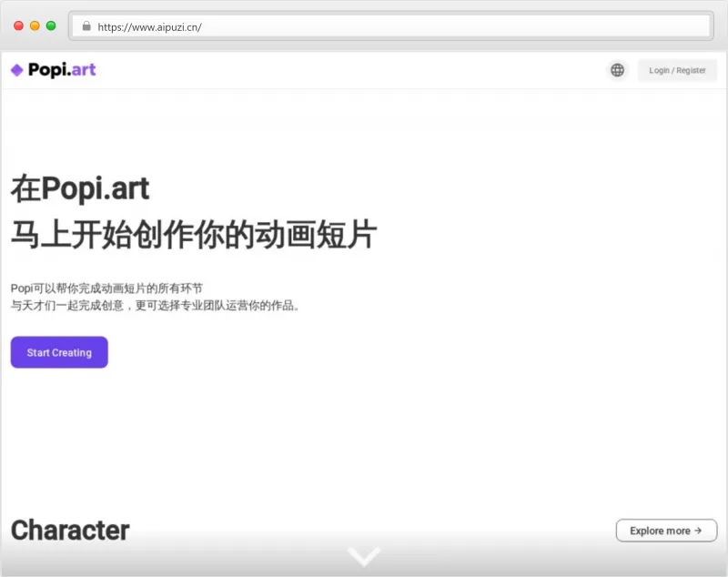Expand the page with the bottom chevron arrow
The height and width of the screenshot is (577, 728).
[364, 555]
